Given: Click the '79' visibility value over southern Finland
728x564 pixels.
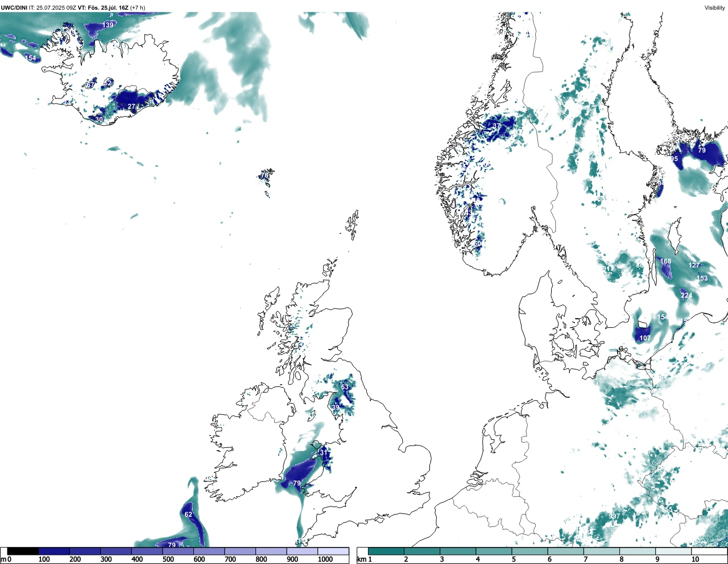Looking at the screenshot, I should 702,150.
